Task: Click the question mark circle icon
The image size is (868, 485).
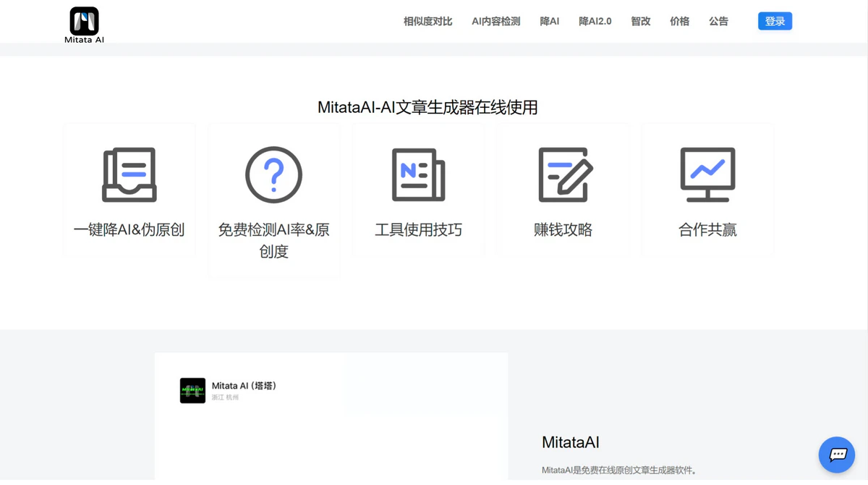Action: [x=273, y=175]
